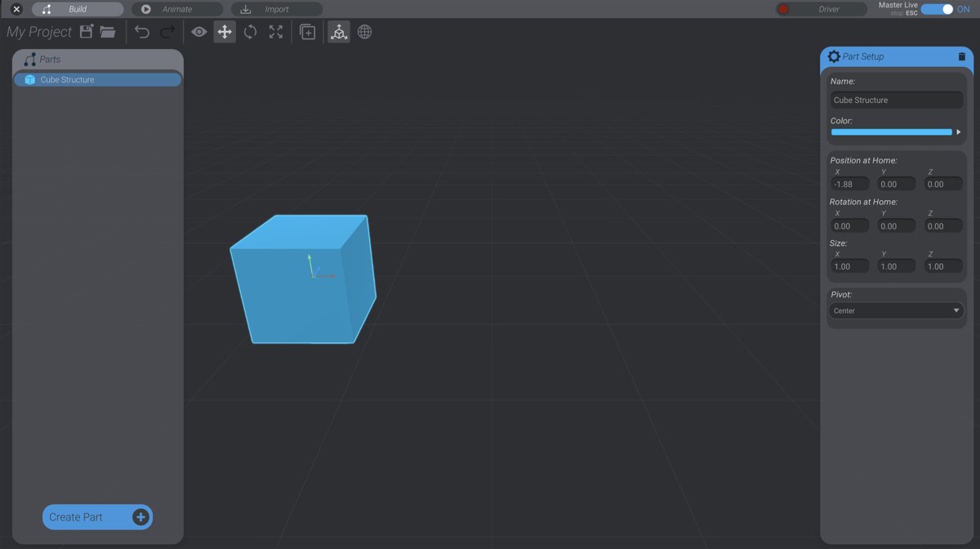This screenshot has height=549, width=980.
Task: Switch to the Import tab
Action: (276, 8)
